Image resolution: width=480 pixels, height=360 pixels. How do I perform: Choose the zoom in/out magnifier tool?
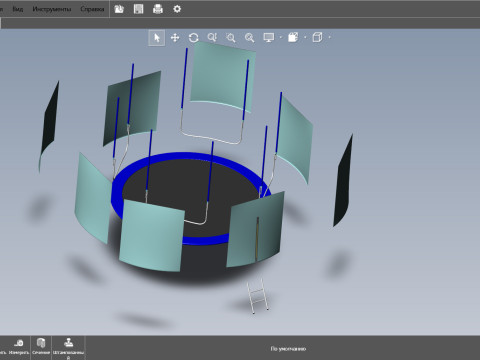(212, 38)
